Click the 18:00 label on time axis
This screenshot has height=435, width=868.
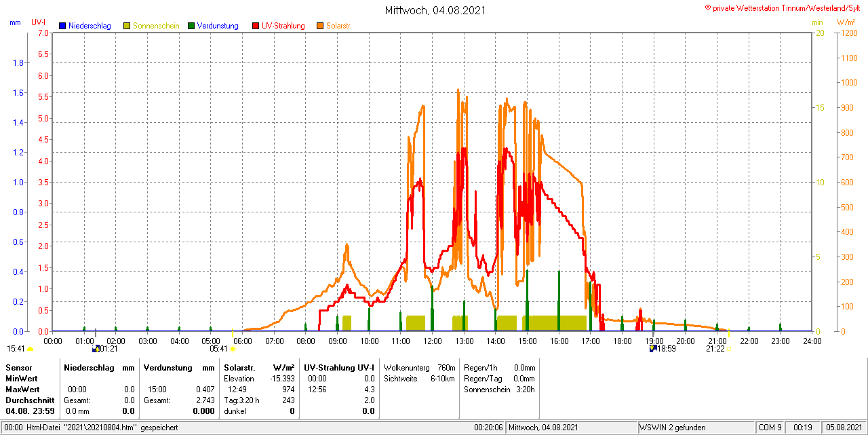coord(622,341)
